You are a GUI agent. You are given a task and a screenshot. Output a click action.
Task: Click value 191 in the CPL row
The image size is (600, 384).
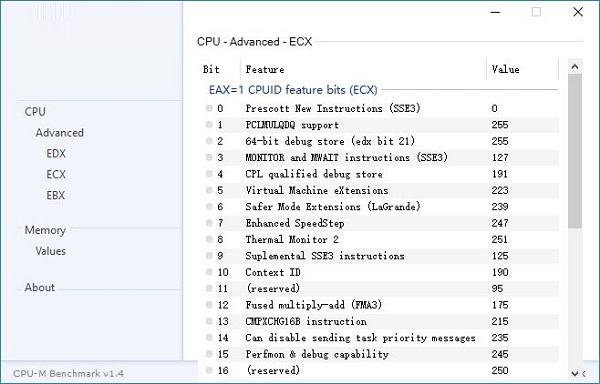coord(499,174)
